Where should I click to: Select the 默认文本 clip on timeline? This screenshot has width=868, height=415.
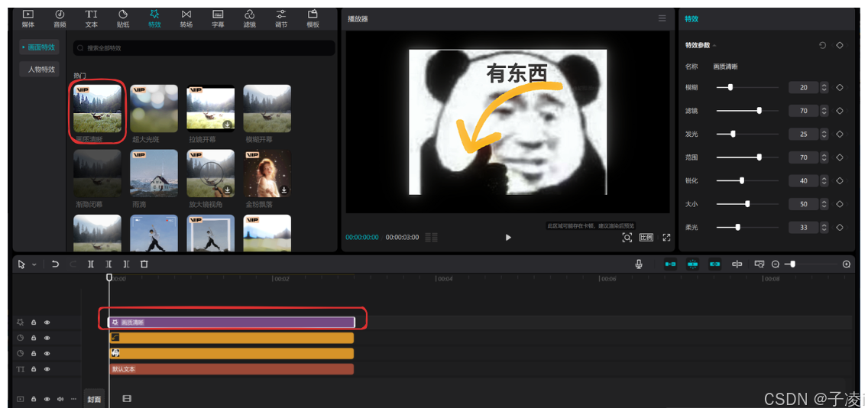232,369
